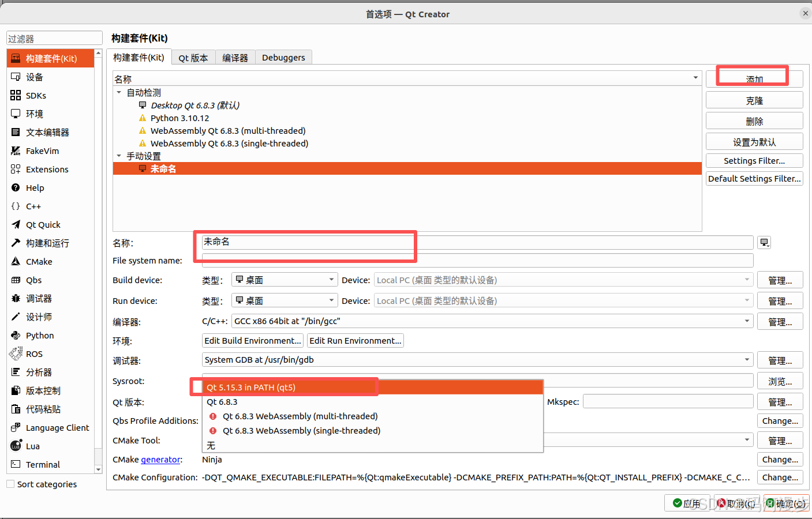Open the Build device 类型 dropdown
This screenshot has height=519, width=812.
(x=285, y=280)
